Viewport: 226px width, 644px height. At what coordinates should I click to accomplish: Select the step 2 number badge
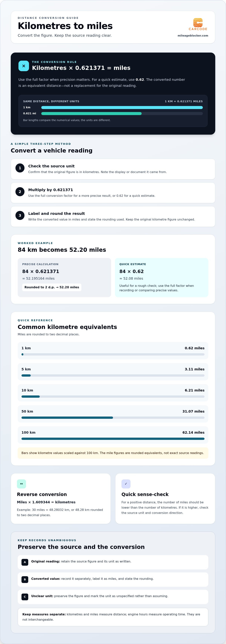point(20,192)
